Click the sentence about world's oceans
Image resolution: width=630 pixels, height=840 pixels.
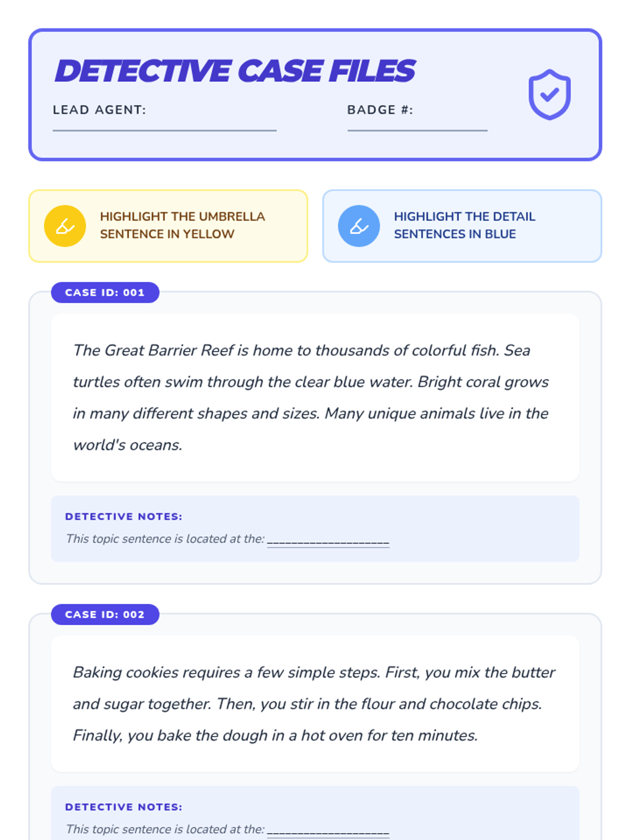(x=311, y=429)
